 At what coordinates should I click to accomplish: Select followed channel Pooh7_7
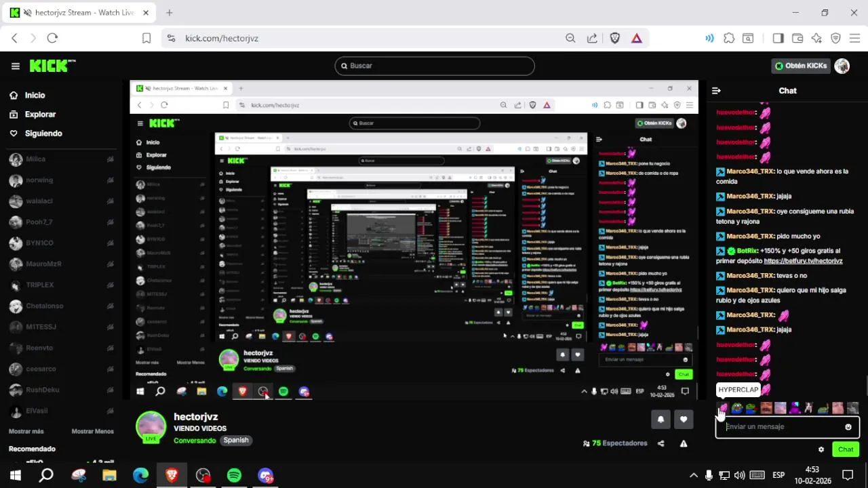point(61,222)
